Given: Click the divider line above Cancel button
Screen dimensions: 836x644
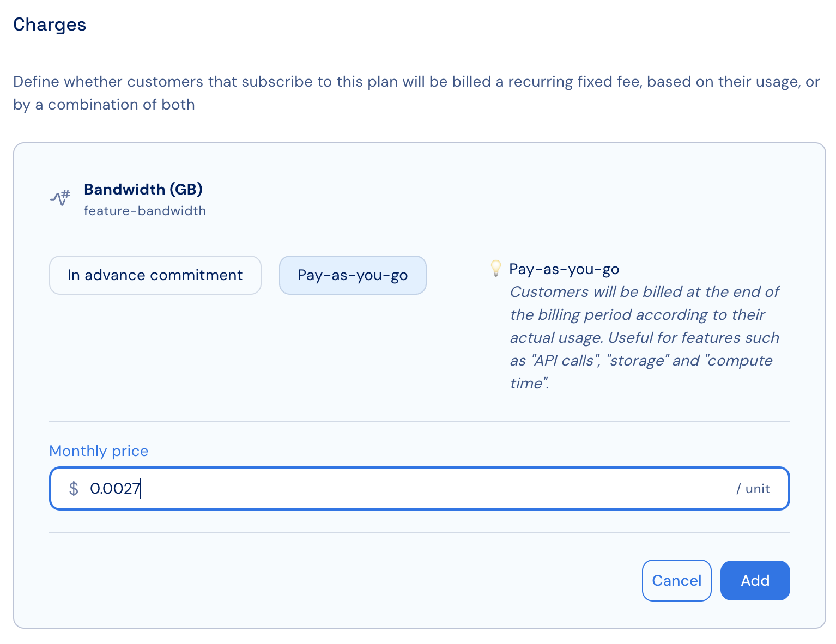Looking at the screenshot, I should (x=420, y=533).
